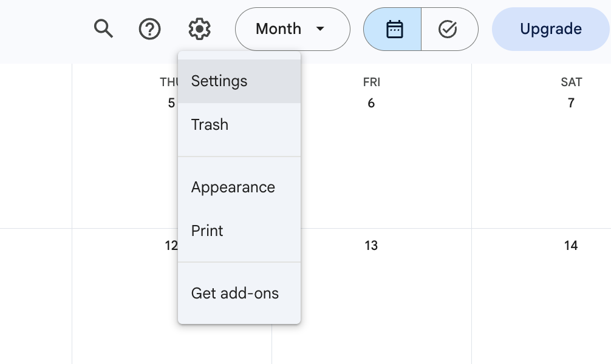
Task: Open search to find calendar events
Action: coord(103,29)
